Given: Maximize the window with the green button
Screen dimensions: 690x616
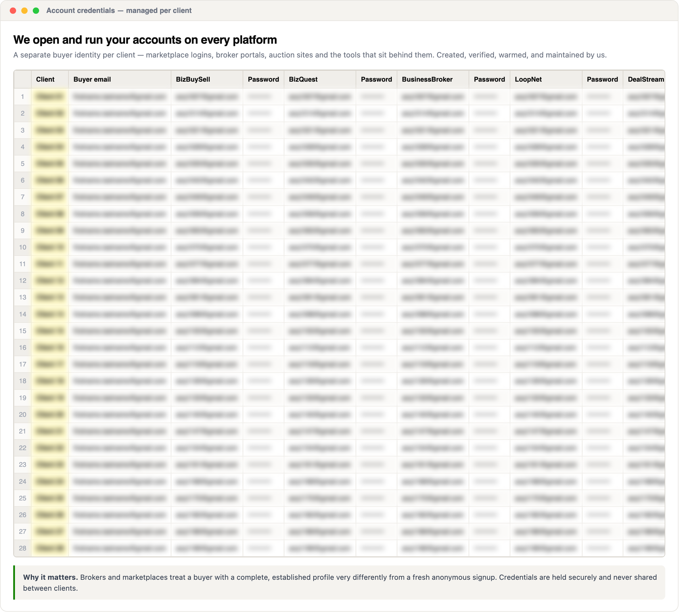Looking at the screenshot, I should click(36, 11).
